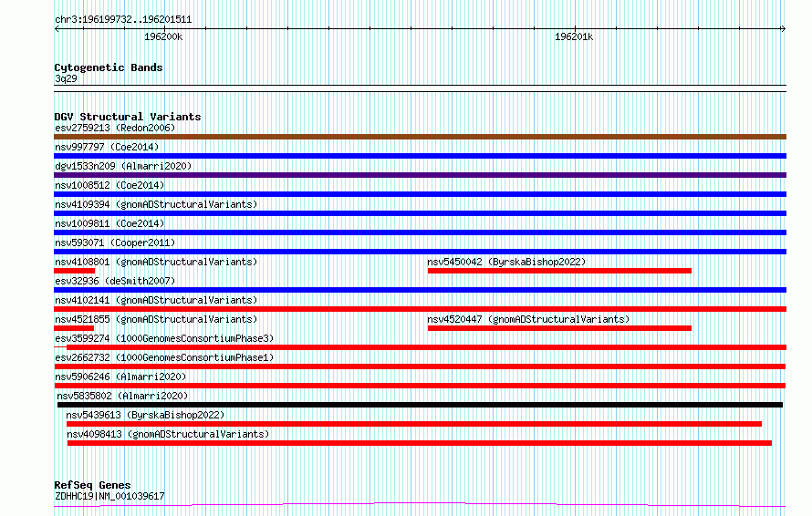Select nsv1008512 (Coe2014) label

tap(109, 185)
